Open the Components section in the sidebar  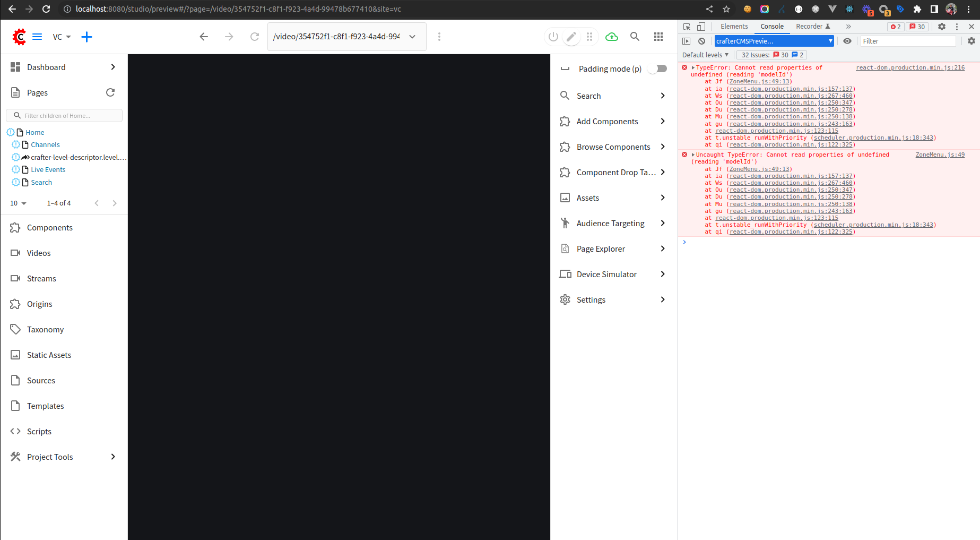pos(49,227)
